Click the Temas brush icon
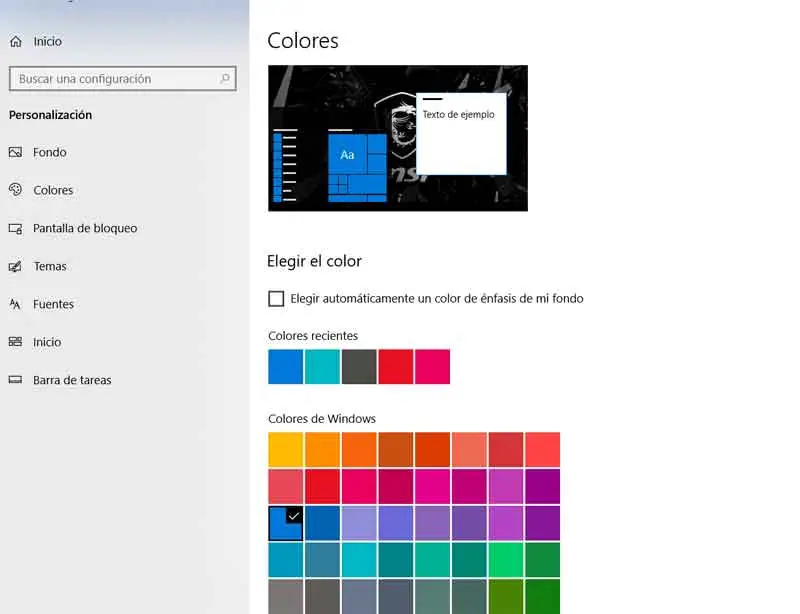The width and height of the screenshot is (800, 614). [x=15, y=266]
